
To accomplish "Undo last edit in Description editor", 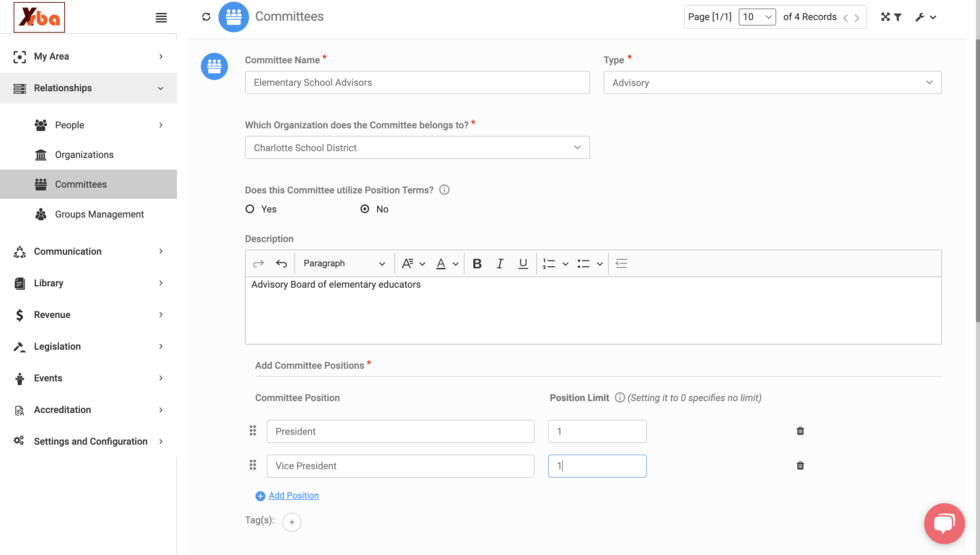I will pos(281,264).
